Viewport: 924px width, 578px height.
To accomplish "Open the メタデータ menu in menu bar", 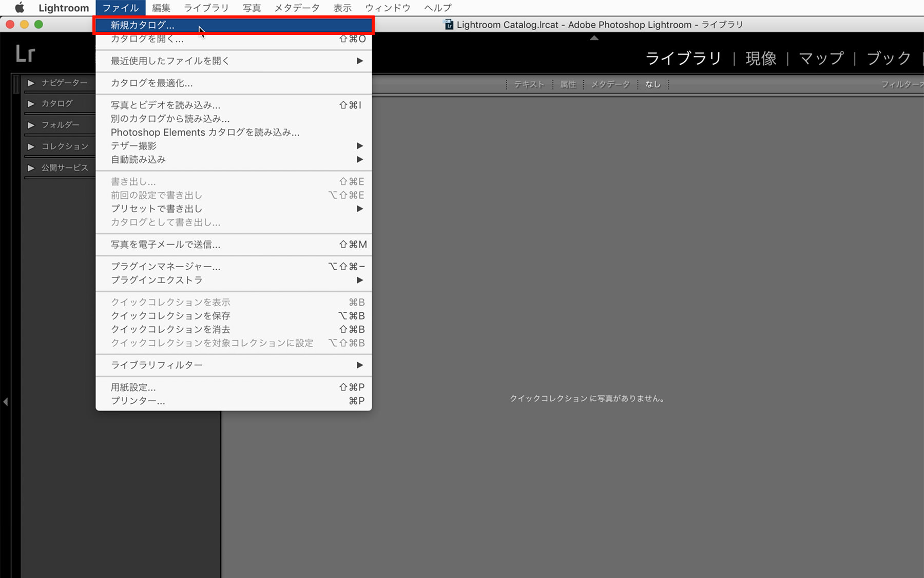I will click(x=297, y=8).
